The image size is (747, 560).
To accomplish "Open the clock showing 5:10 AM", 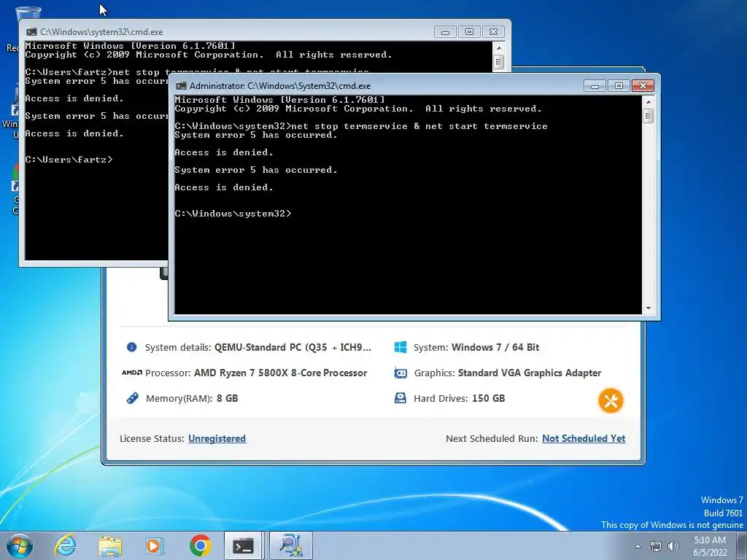I will [710, 546].
